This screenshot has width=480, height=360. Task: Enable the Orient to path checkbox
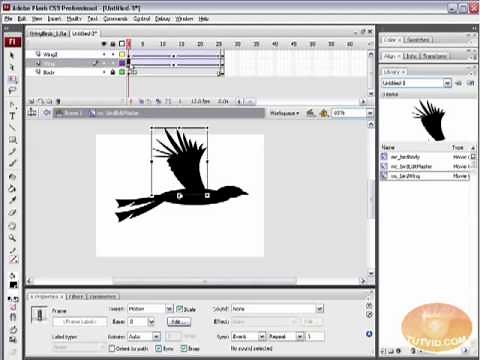click(x=112, y=348)
